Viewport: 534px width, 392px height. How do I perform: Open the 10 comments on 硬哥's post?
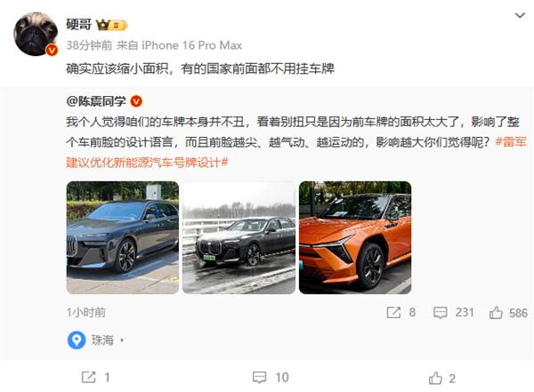pos(271,378)
